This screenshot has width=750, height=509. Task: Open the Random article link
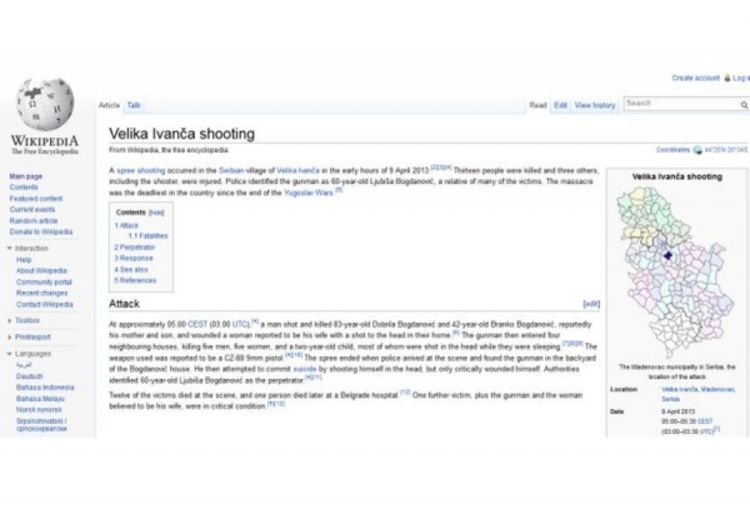coord(33,221)
